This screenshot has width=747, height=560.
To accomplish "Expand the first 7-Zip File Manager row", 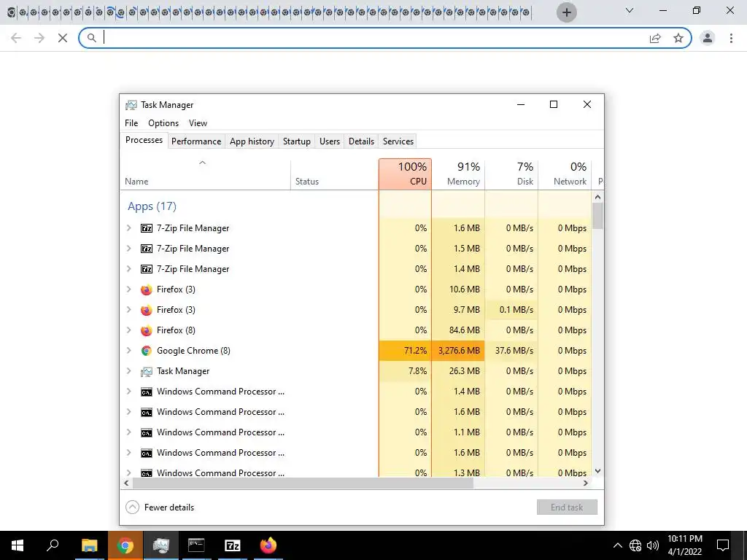I will 128,228.
